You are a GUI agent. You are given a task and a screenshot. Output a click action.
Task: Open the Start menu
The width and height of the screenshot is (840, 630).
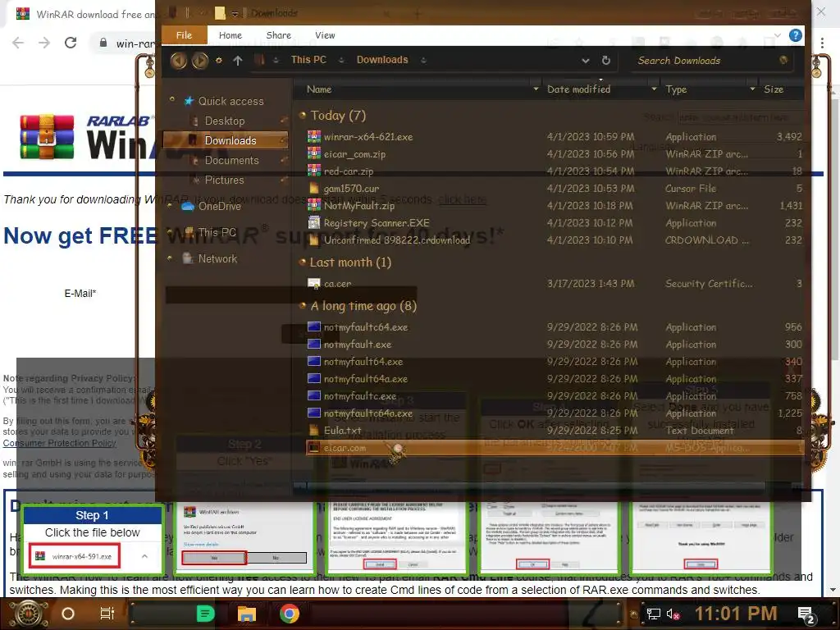pyautogui.click(x=28, y=614)
